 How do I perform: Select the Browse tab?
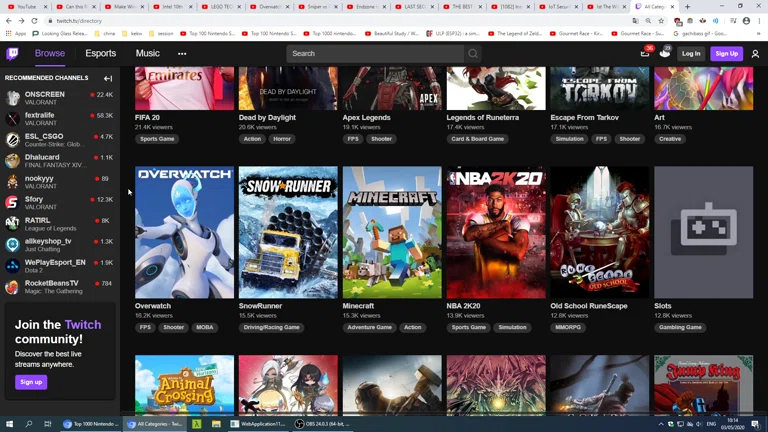(50, 54)
